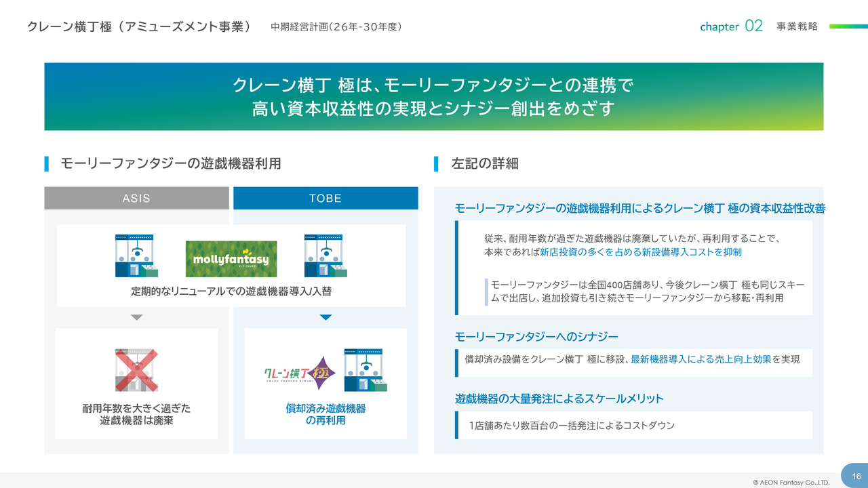Click the blue text 新店投資の多くを占める新設備導入コストを抑制
The height and width of the screenshot is (488, 868).
640,252
